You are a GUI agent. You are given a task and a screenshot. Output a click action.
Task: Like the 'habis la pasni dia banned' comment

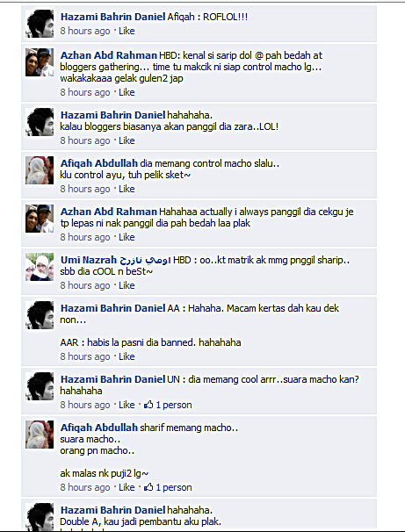click(127, 356)
